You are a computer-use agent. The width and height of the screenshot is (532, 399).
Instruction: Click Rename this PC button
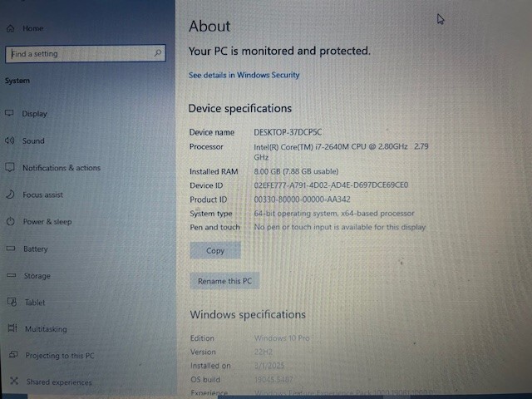(224, 281)
